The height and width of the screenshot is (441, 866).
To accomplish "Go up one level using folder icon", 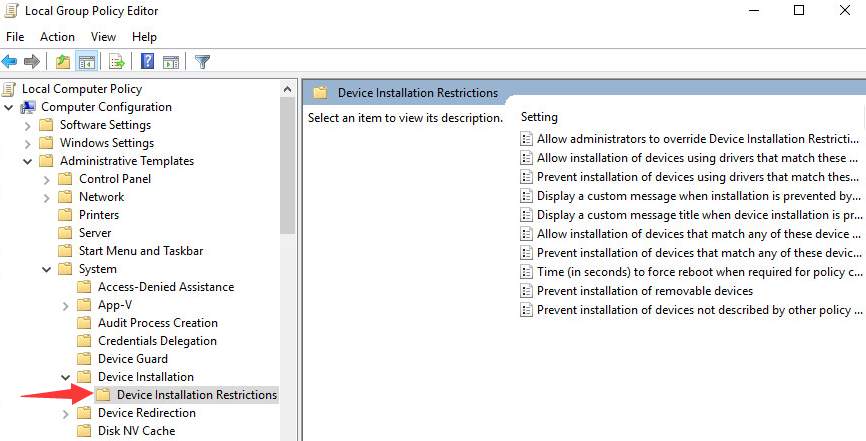I will click(63, 61).
